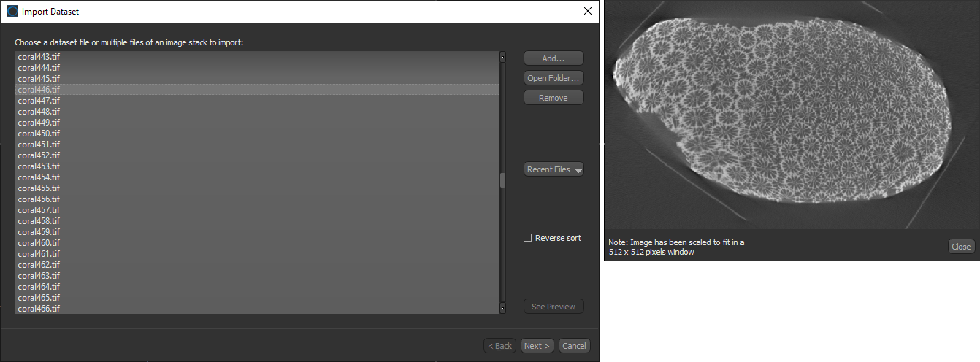Select coral460.tif file entry

[x=39, y=243]
